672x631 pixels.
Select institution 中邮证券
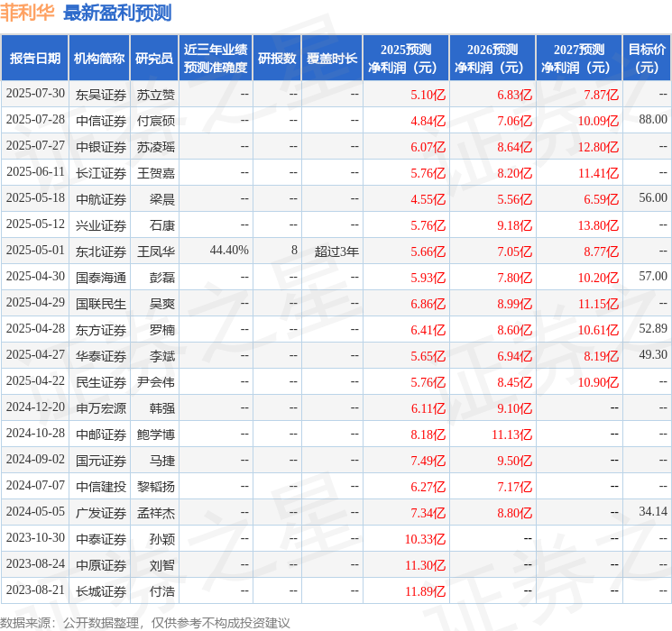[x=101, y=434]
